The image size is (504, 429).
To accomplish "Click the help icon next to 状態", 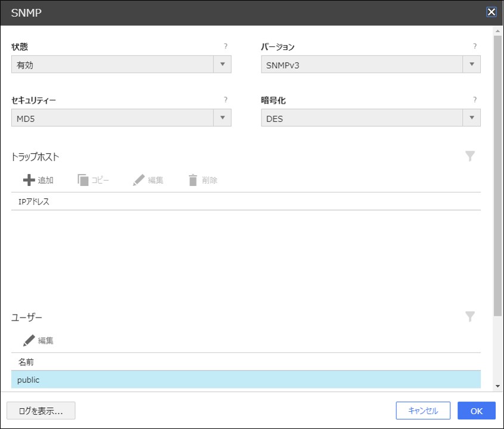I will (x=226, y=46).
